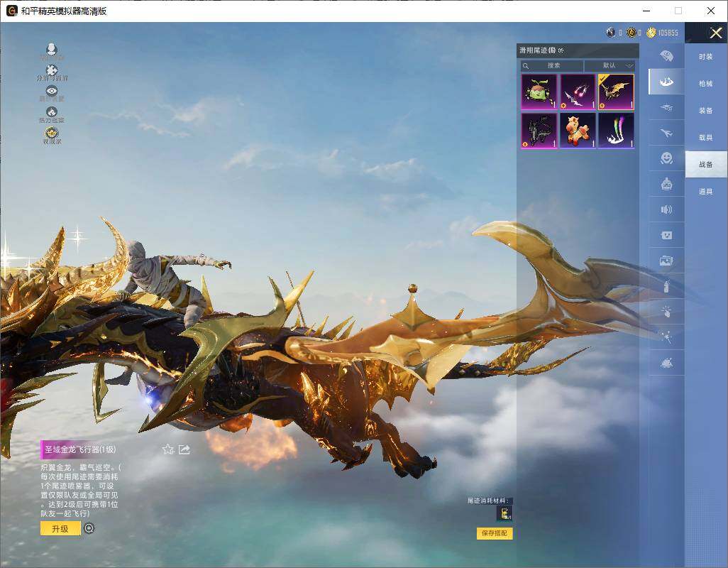Click the trail consumable material icon
The width and height of the screenshot is (728, 568).
click(x=504, y=513)
